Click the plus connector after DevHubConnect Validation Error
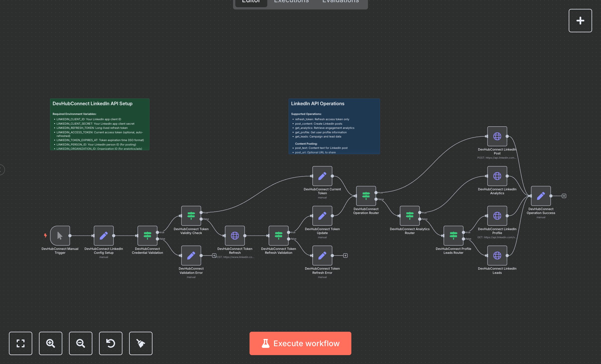 pyautogui.click(x=214, y=255)
